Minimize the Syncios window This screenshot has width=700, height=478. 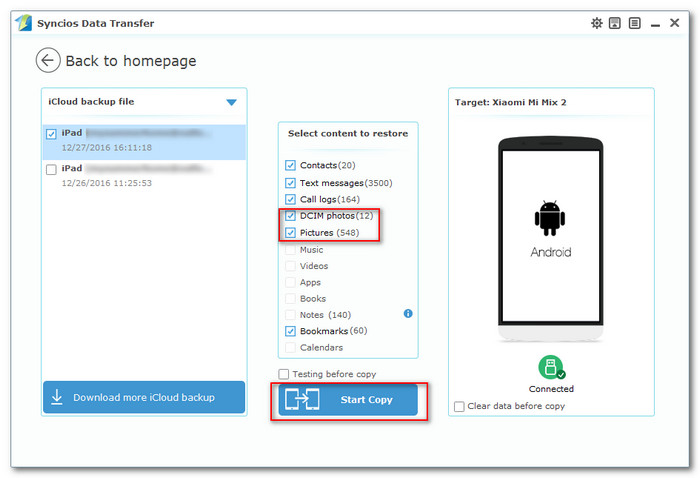pyautogui.click(x=655, y=24)
